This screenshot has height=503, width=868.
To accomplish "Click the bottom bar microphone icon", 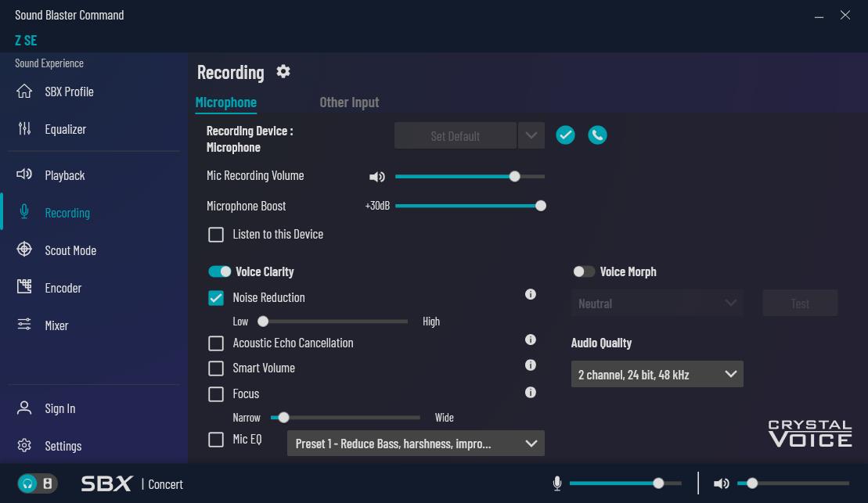I will pyautogui.click(x=557, y=483).
